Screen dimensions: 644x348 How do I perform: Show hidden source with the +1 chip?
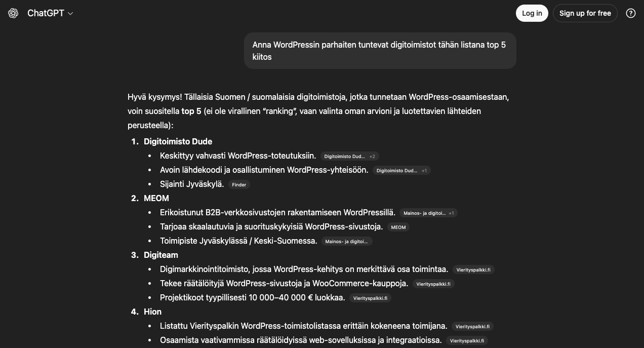424,170
